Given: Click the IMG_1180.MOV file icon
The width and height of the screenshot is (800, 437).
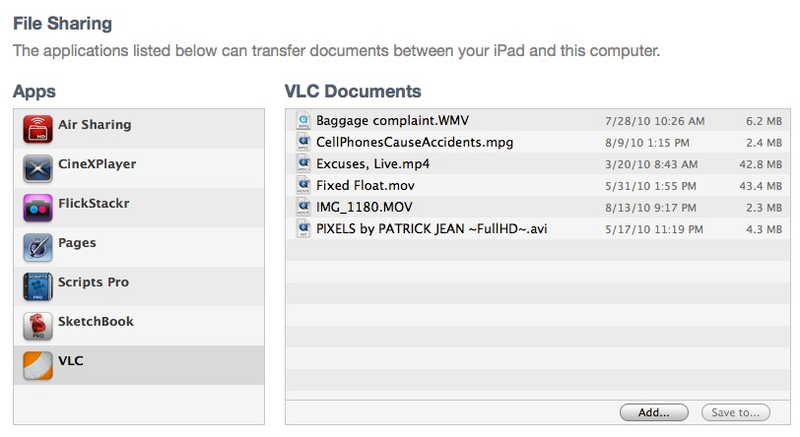Looking at the screenshot, I should [304, 207].
